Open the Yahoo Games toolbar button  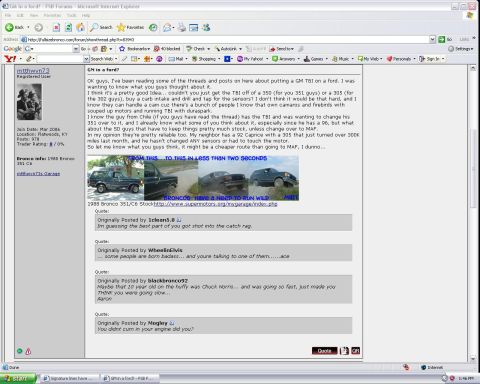point(315,59)
